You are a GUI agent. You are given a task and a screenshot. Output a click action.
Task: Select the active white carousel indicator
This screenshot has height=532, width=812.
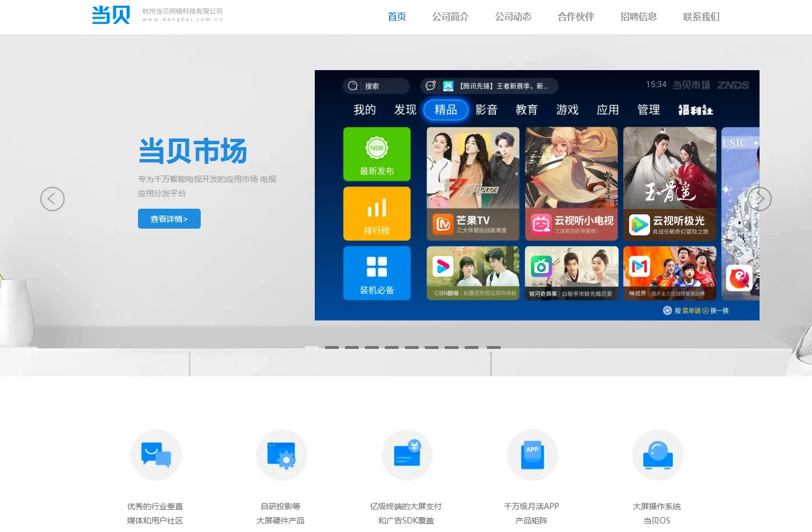[x=312, y=347]
